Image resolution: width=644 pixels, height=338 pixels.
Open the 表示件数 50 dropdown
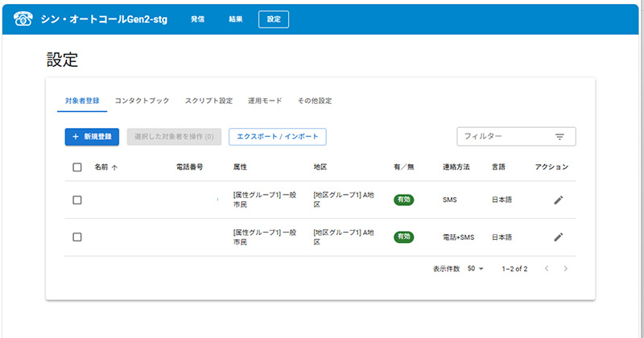475,269
